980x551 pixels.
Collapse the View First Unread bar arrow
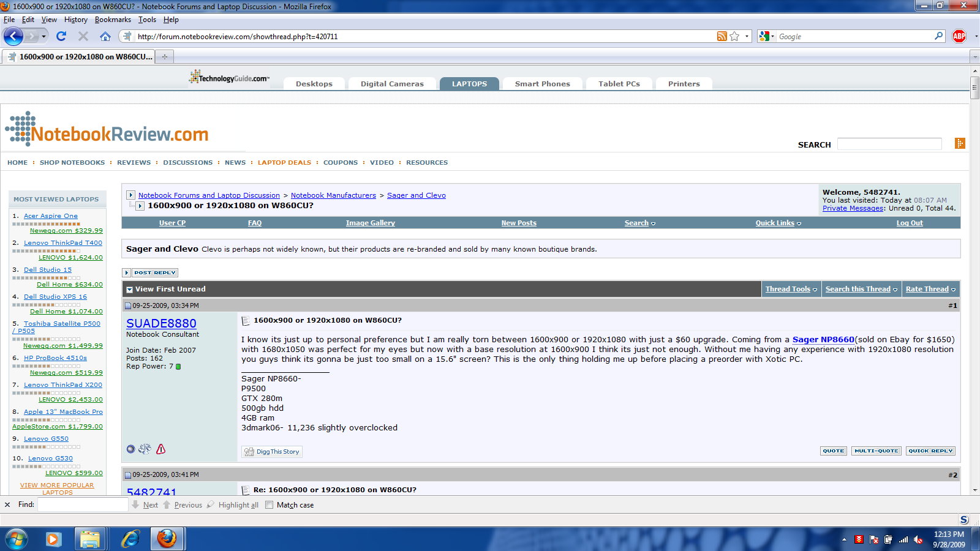(129, 290)
